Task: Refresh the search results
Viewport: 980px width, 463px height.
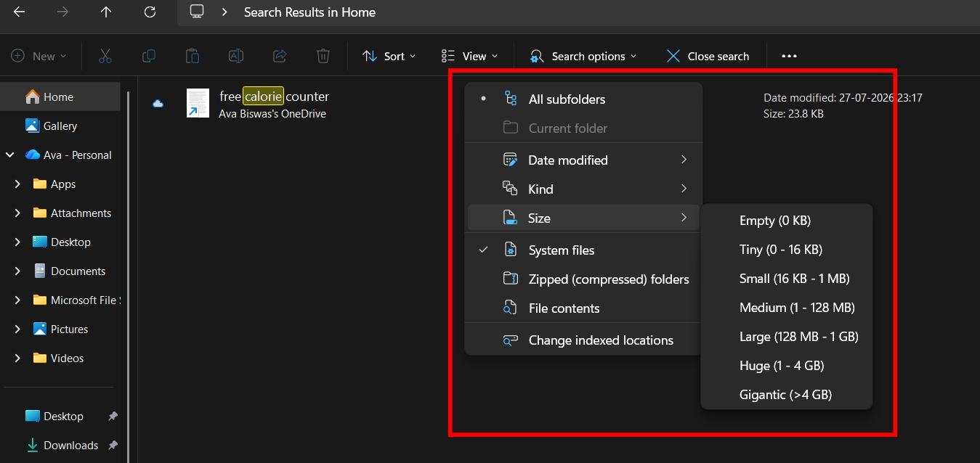Action: (150, 12)
